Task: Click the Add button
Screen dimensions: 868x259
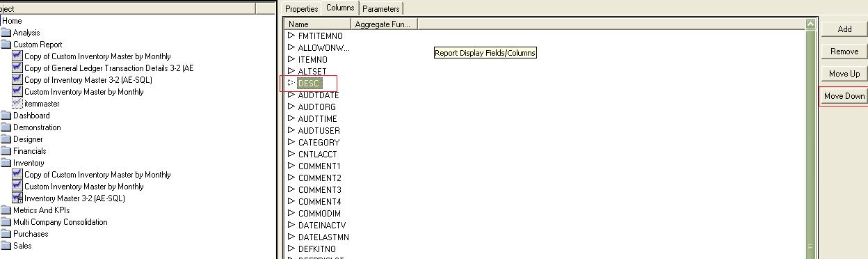Action: [x=844, y=29]
